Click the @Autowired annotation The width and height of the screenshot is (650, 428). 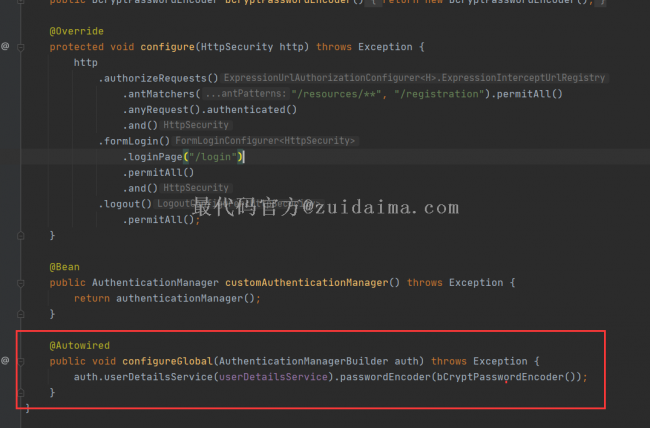80,345
